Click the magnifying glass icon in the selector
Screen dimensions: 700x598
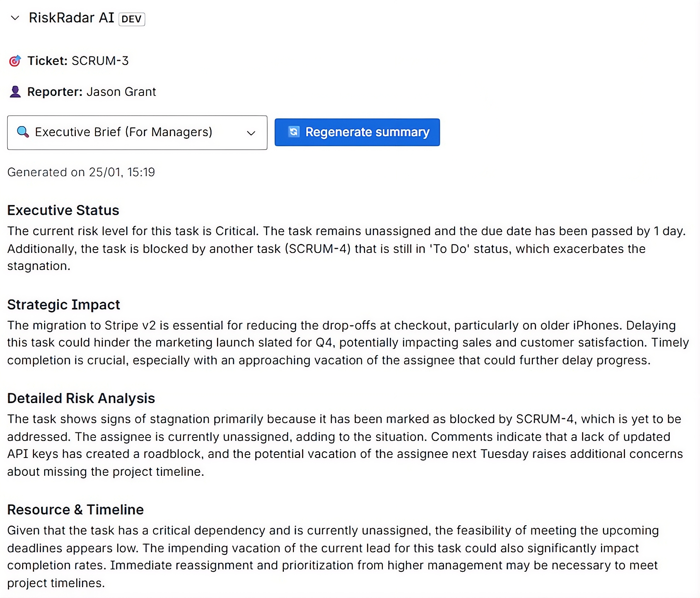pyautogui.click(x=23, y=132)
